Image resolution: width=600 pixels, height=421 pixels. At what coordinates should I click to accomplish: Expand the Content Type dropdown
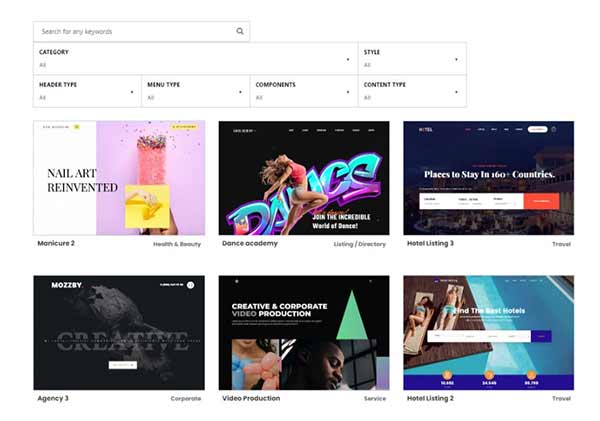(x=411, y=91)
